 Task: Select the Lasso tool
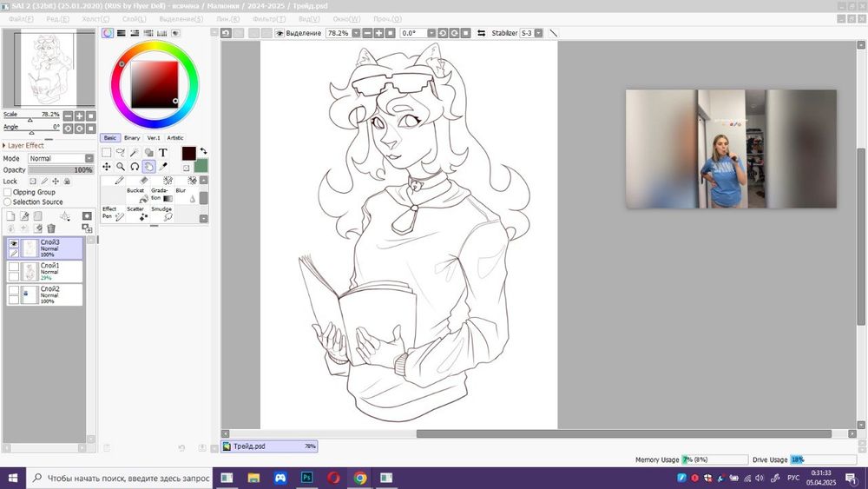coord(120,152)
